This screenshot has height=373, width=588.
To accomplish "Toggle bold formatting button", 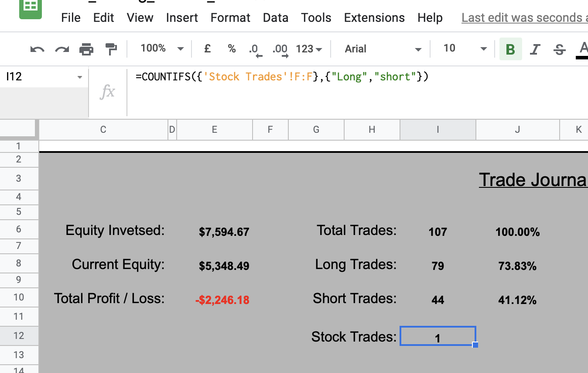I will (x=510, y=49).
